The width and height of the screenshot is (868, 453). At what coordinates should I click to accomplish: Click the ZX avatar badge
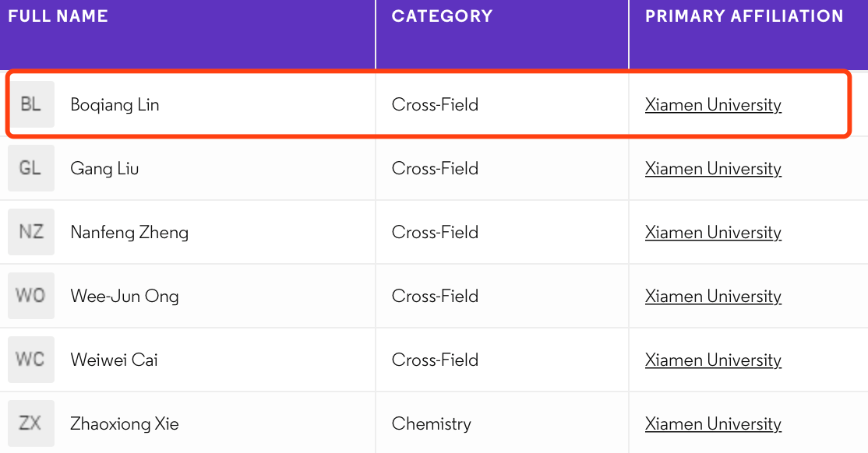(x=31, y=423)
